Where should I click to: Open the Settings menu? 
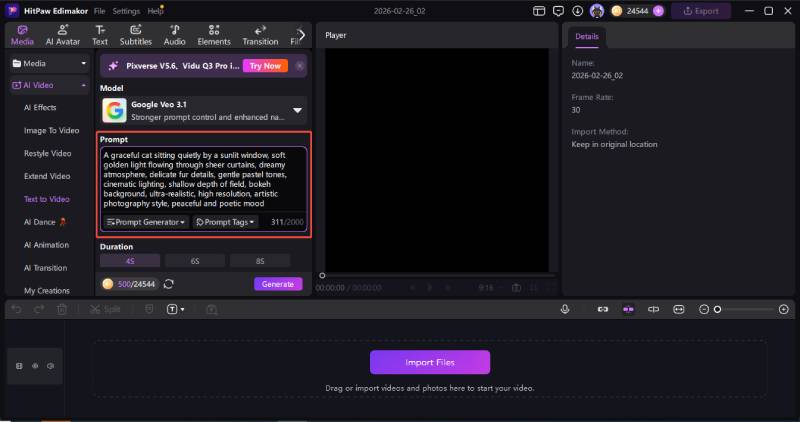click(126, 10)
